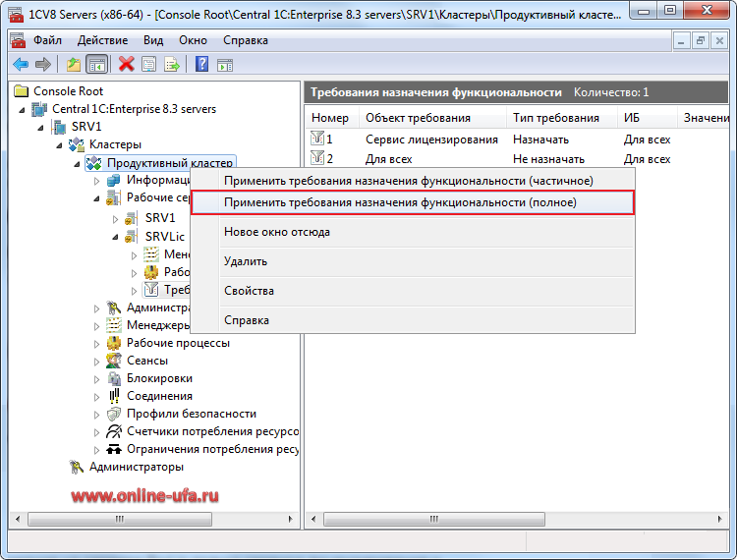Click the left tree pane horizontal scrollbar thumb
The width and height of the screenshot is (737, 560).
120,519
